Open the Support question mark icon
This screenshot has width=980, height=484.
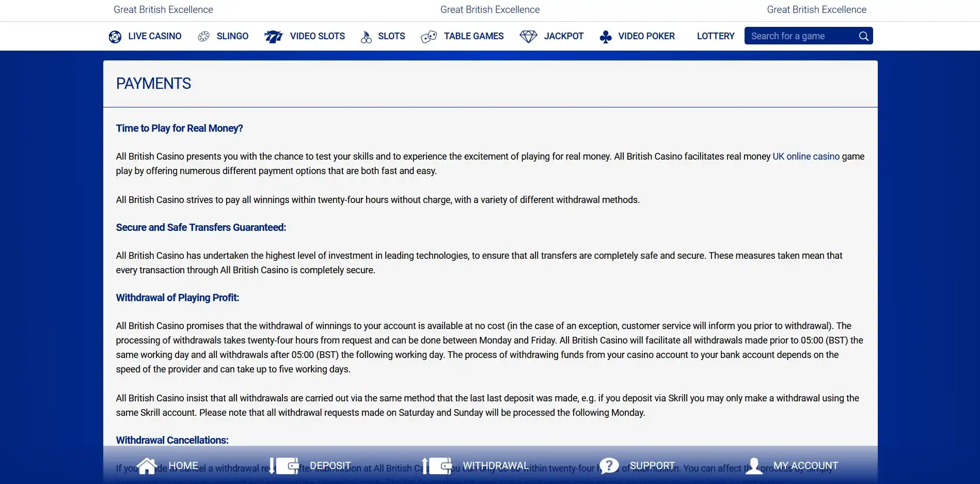[x=609, y=466]
